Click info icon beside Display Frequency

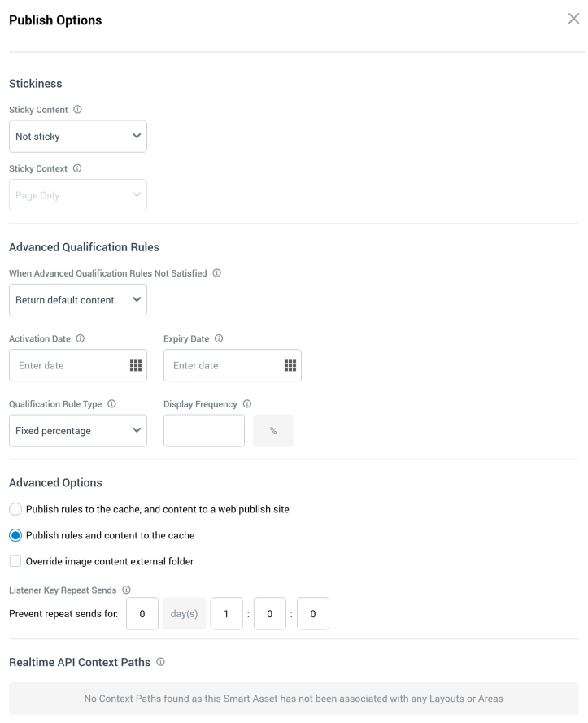pos(247,403)
